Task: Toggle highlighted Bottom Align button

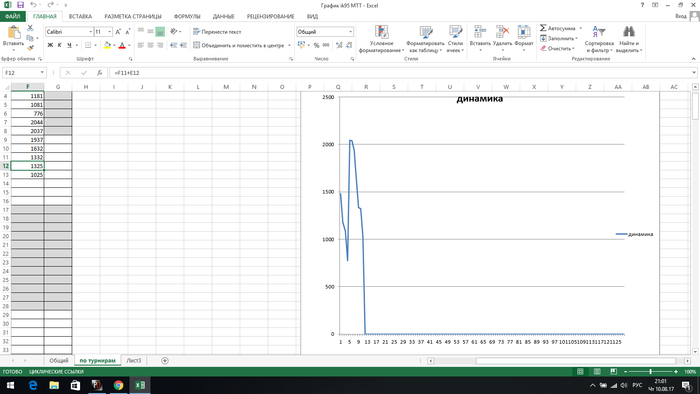Action: pos(160,32)
